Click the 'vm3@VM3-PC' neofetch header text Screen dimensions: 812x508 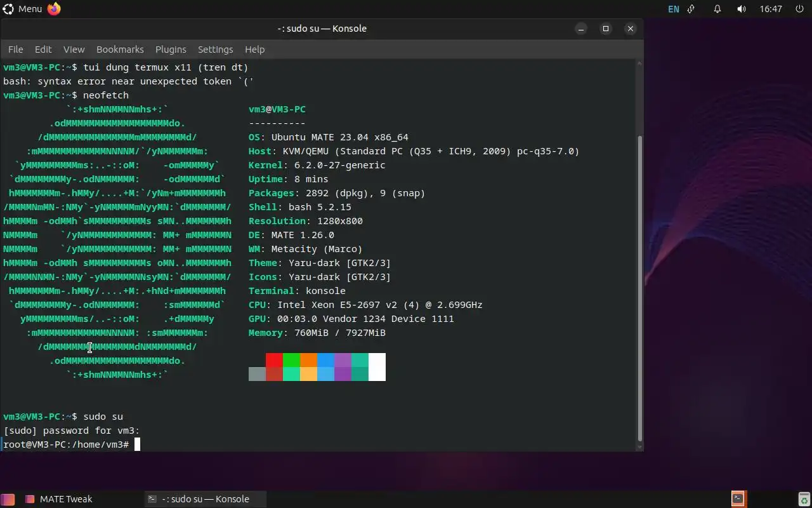click(277, 109)
